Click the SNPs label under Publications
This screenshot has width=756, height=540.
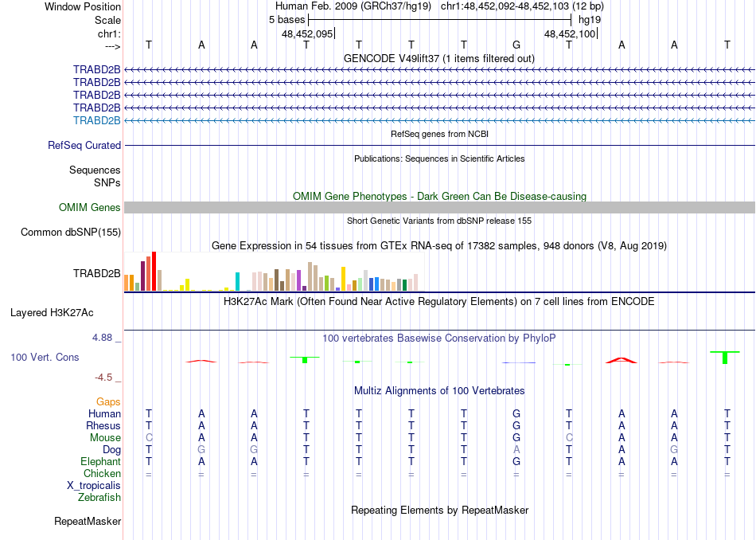tap(107, 182)
